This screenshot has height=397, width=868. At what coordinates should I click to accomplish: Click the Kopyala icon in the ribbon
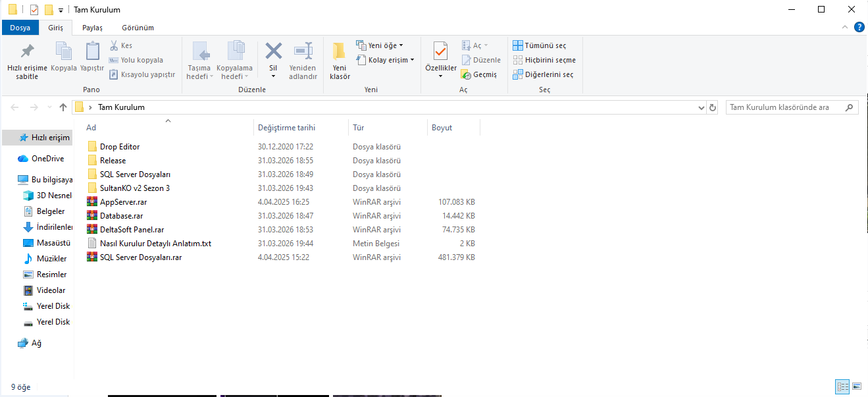point(64,51)
